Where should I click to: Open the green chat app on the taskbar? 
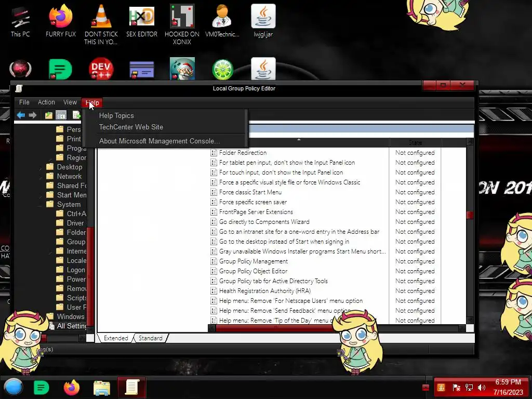[42, 387]
